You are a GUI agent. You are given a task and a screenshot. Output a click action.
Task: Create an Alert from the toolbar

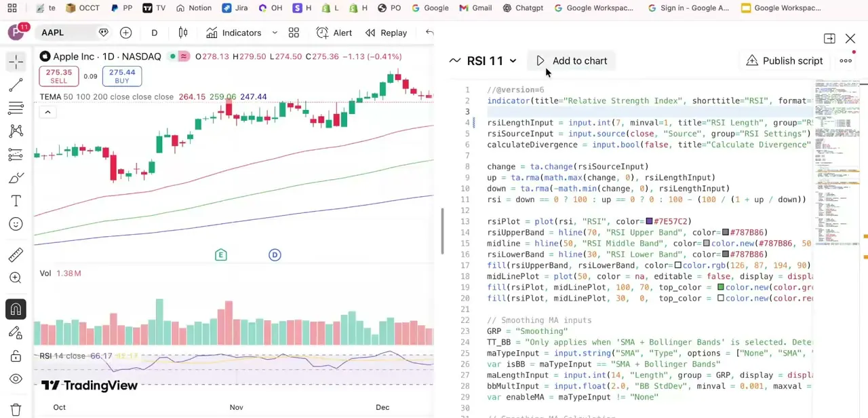[x=334, y=33]
